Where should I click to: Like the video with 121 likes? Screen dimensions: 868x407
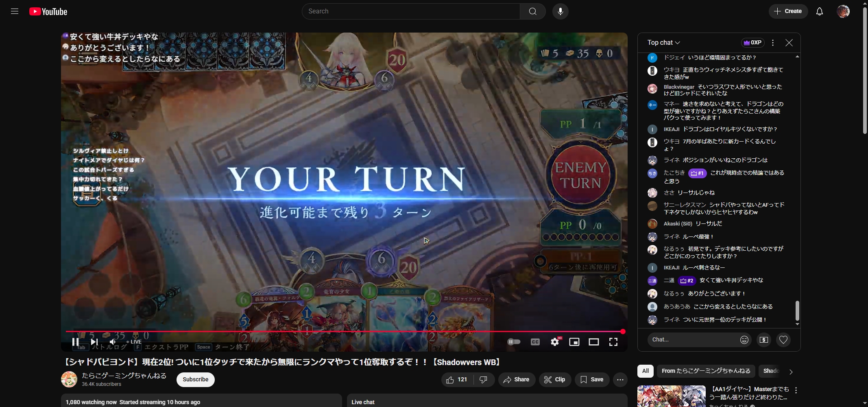(457, 380)
